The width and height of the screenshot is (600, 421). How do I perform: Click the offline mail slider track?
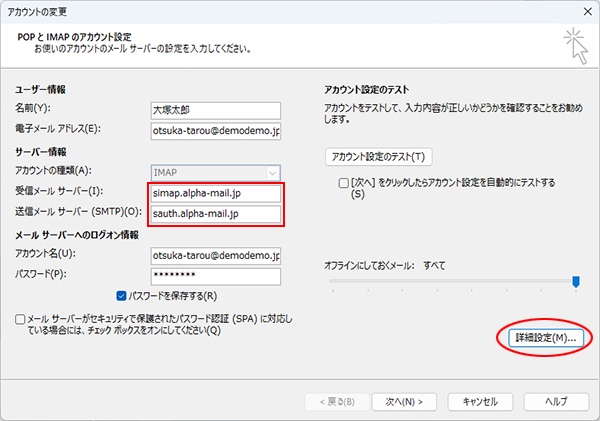coord(450,283)
